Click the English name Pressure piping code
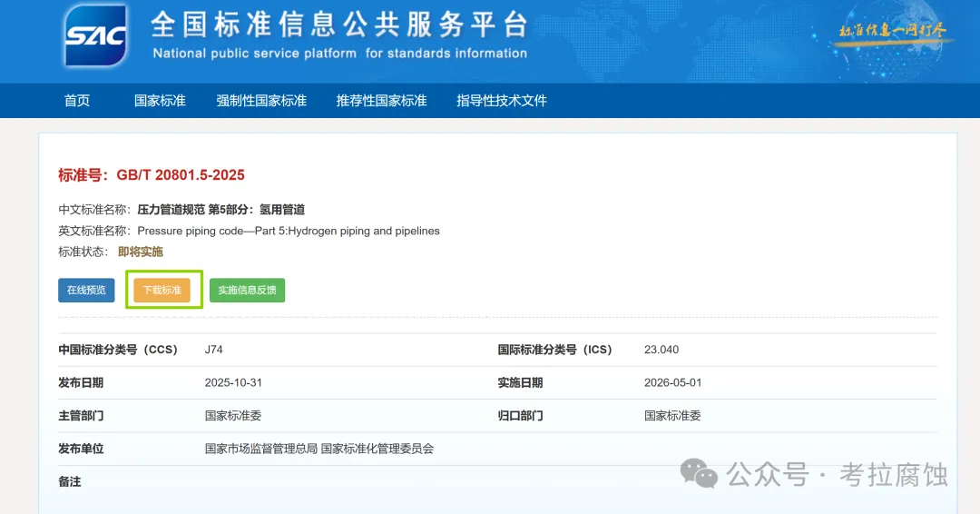 (x=288, y=231)
